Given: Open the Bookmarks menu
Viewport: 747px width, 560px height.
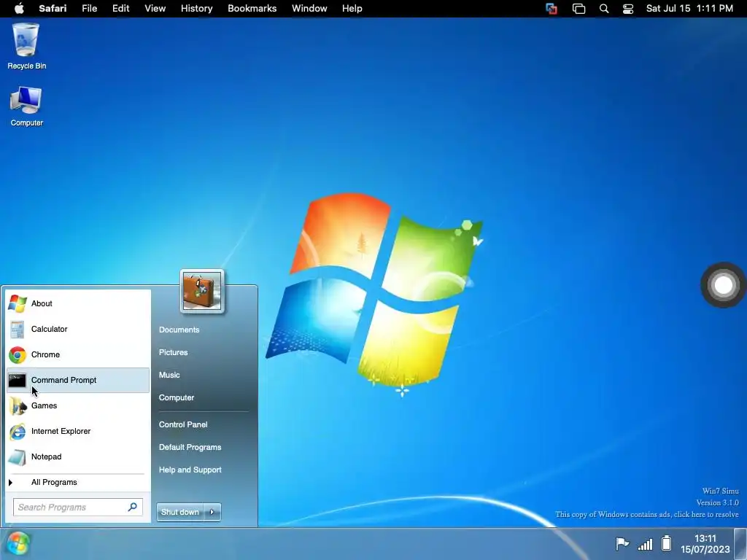Looking at the screenshot, I should [x=252, y=9].
